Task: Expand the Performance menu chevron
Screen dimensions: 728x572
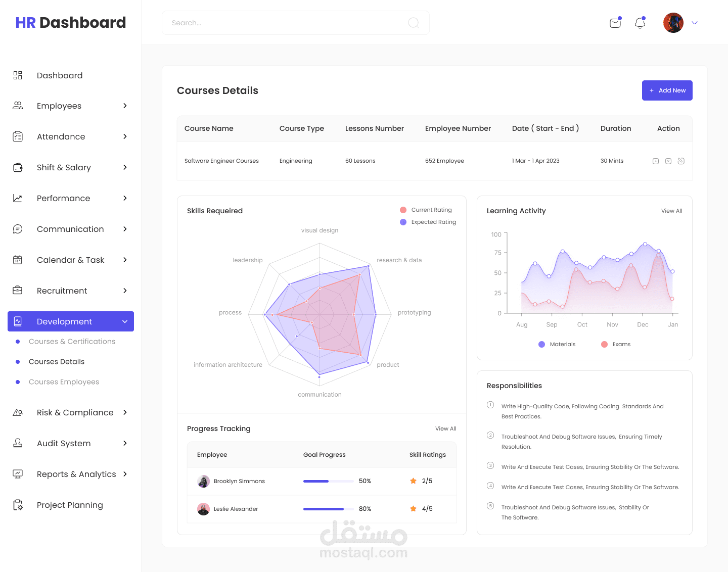Action: (x=125, y=198)
